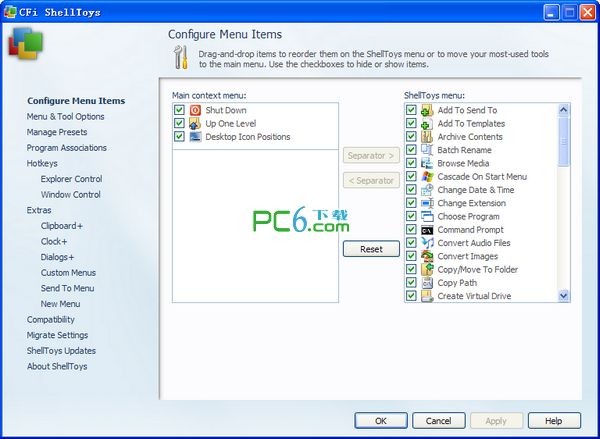Click the ShellToys colored squares logo
This screenshot has height=439, width=600.
[25, 44]
